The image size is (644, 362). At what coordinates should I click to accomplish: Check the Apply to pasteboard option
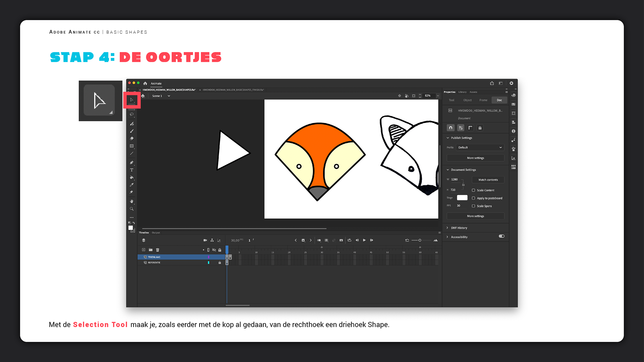tap(473, 198)
